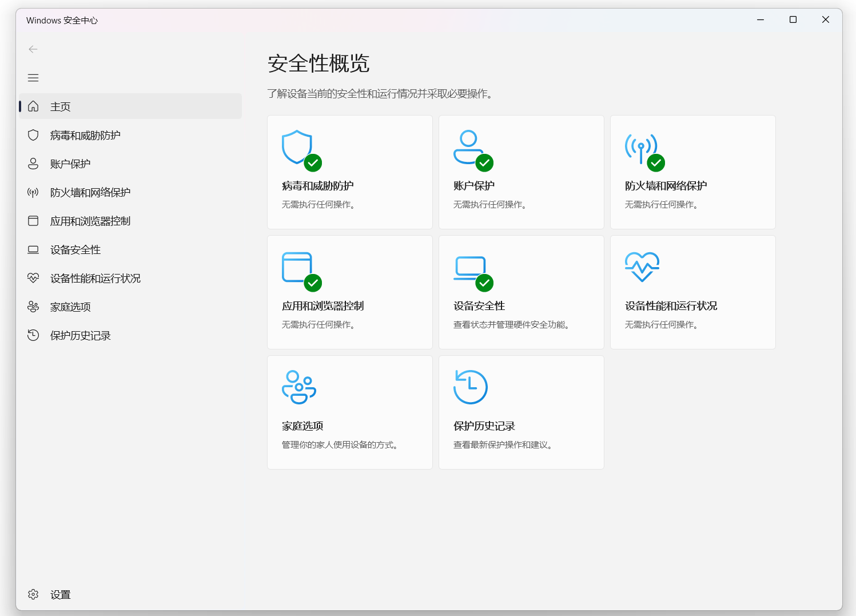Screen dimensions: 856x616
Task: Open the 账户保护 card title
Action: tap(474, 186)
